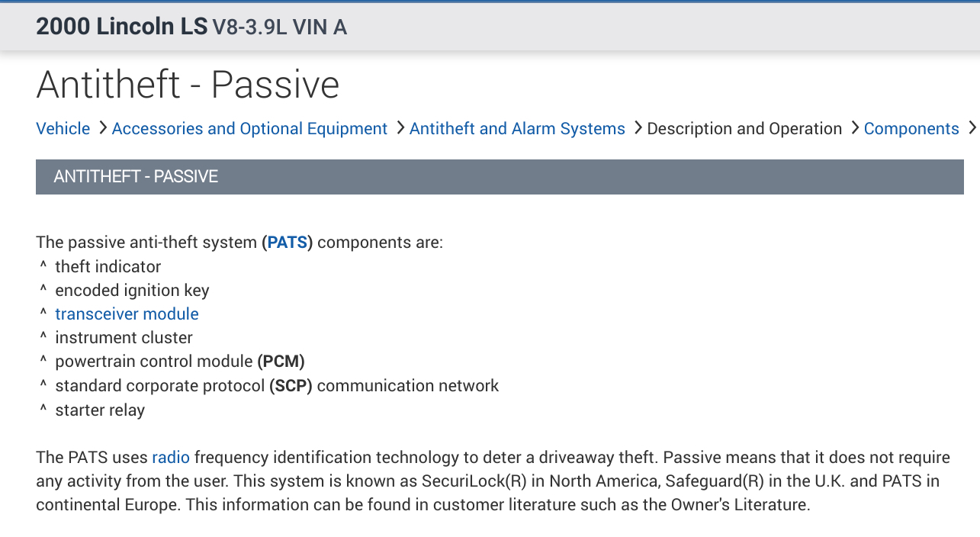Click the caret bullet beside starter relay
Image resolution: width=980 pixels, height=537 pixels.
coord(43,410)
